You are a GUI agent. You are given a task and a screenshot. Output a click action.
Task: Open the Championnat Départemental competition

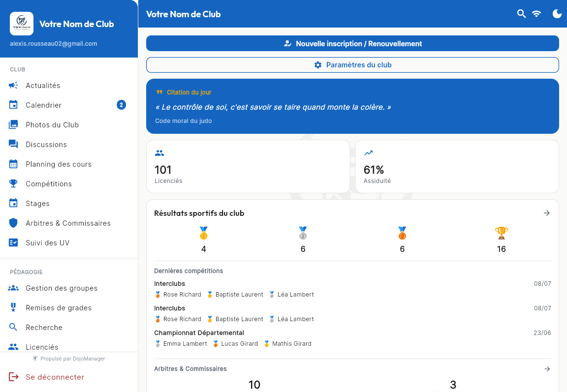point(352,338)
